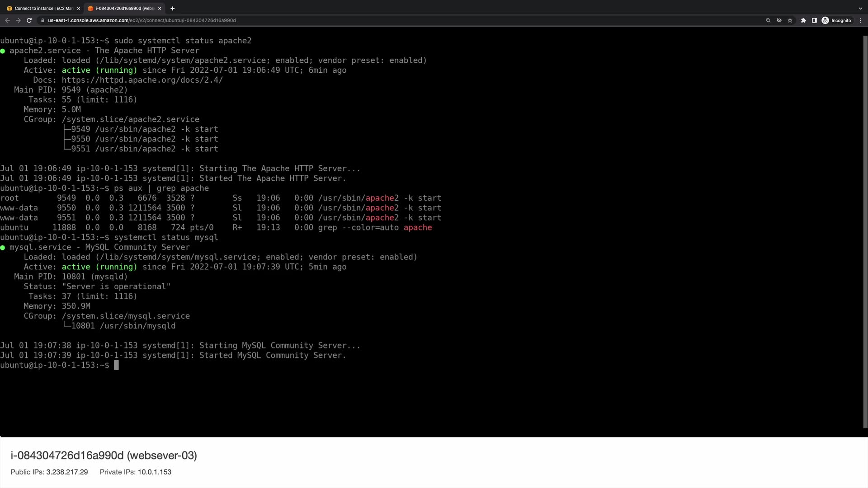Close the i-084304726d16a990d tab
The image size is (868, 488).
[160, 8]
